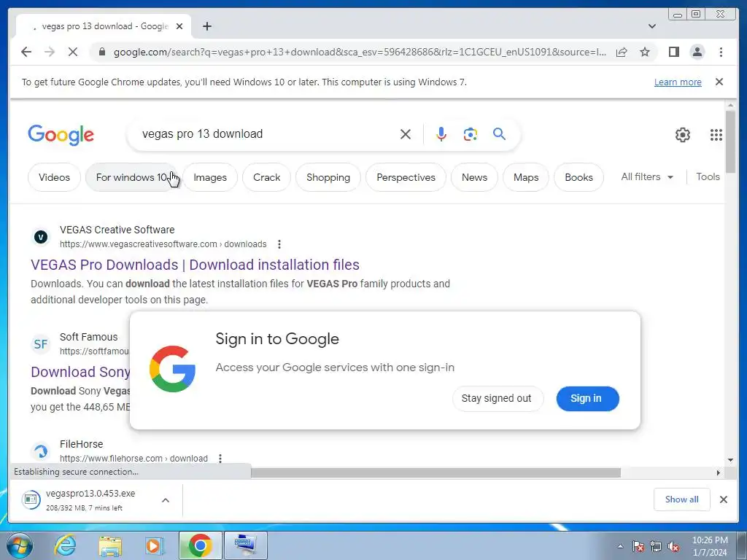Open Windows Explorer from the taskbar
The width and height of the screenshot is (747, 560).
point(110,545)
